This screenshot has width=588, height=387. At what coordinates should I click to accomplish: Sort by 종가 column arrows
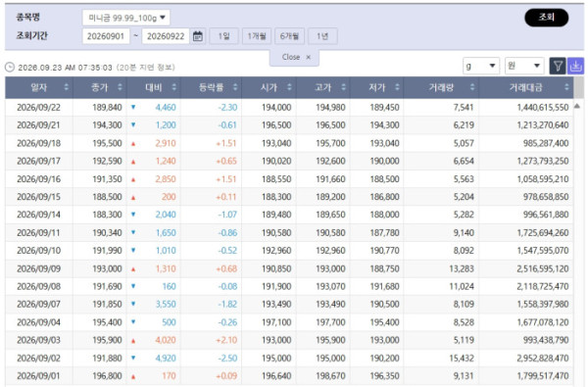click(x=120, y=87)
